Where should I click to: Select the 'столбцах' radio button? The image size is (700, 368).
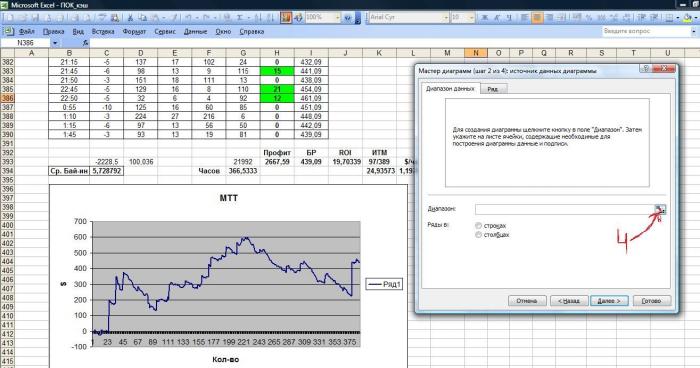478,235
